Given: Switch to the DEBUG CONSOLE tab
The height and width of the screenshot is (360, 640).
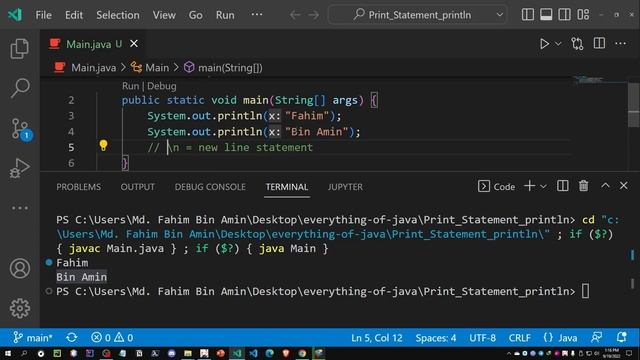Looking at the screenshot, I should [x=210, y=187].
